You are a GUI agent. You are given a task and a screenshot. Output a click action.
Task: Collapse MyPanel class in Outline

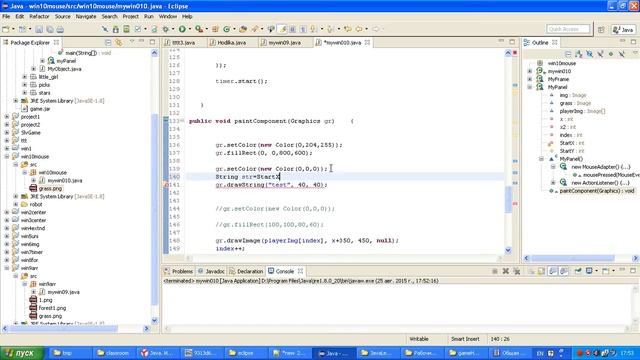pyautogui.click(x=530, y=87)
